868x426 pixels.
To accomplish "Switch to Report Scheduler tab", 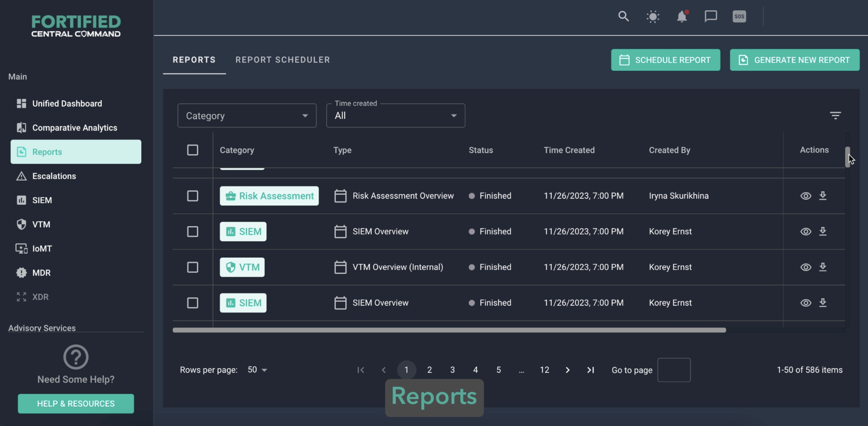I will [283, 60].
